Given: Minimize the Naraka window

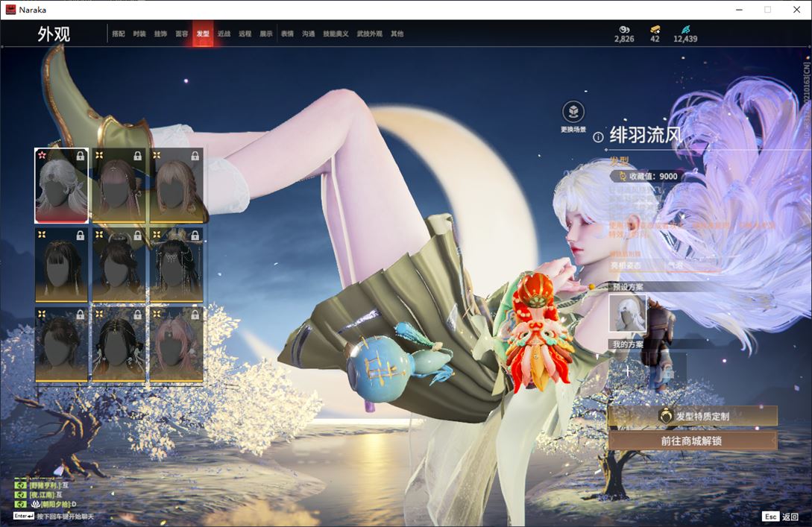Looking at the screenshot, I should click(739, 10).
